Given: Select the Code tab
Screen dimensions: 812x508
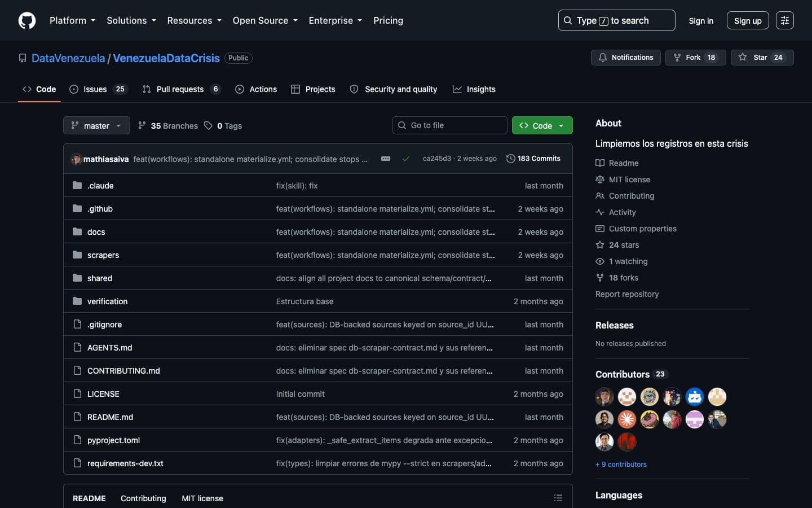Looking at the screenshot, I should [x=39, y=89].
